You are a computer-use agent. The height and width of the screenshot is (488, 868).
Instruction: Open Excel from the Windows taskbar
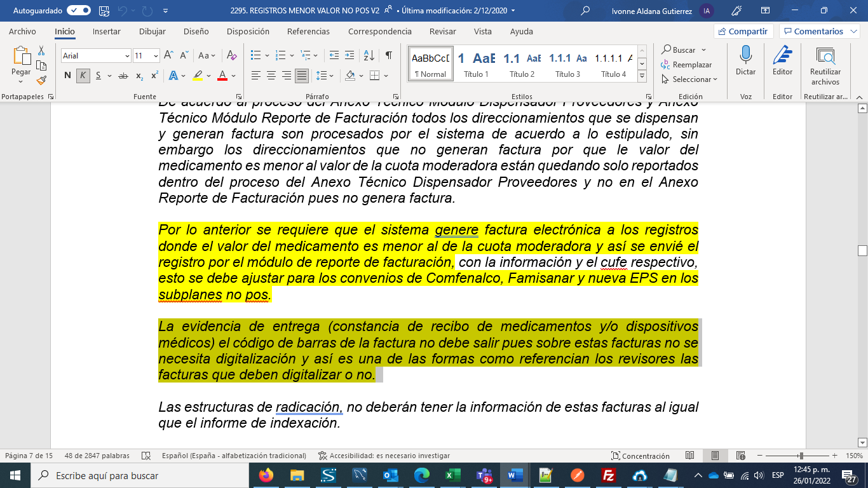452,475
